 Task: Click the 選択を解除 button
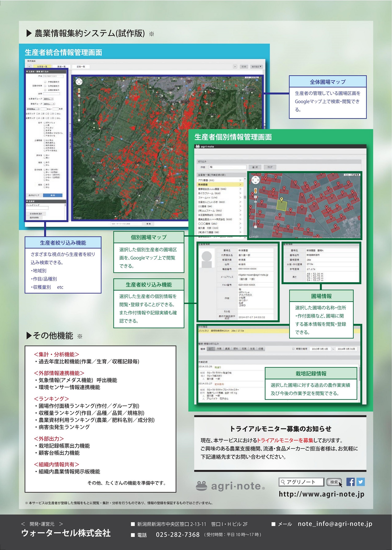tap(34, 217)
